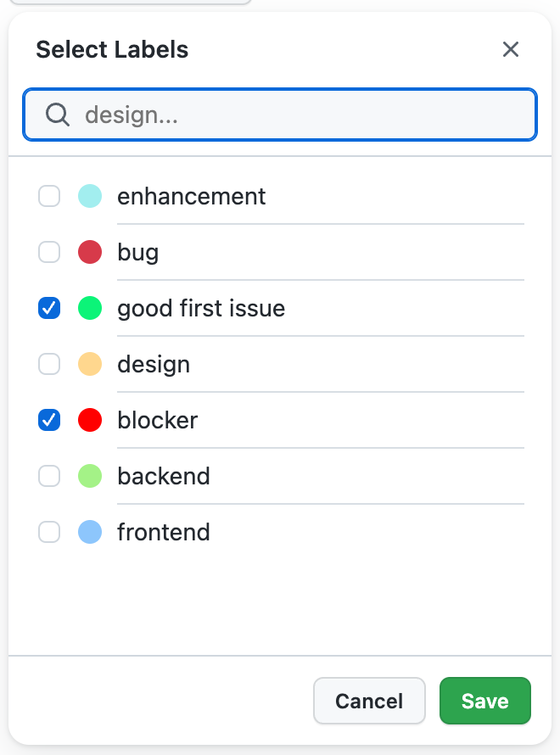560x755 pixels.
Task: Check the enhancement label checkbox
Action: click(49, 197)
